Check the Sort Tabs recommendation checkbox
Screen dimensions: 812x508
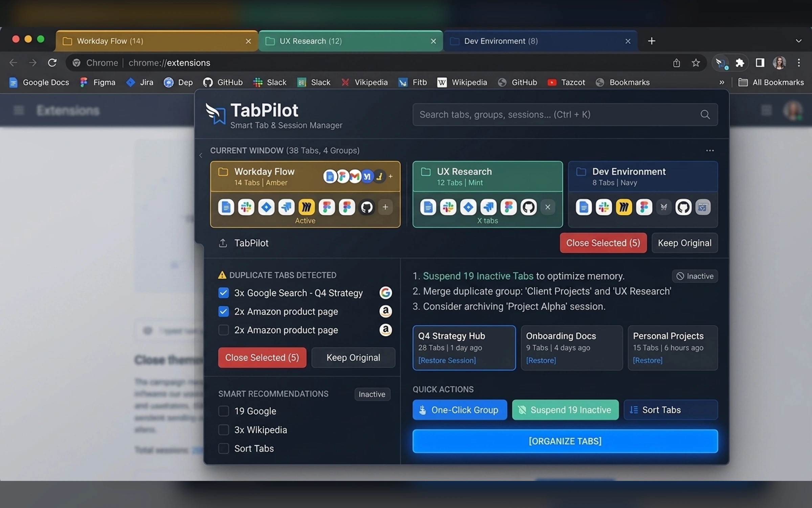[x=223, y=448]
